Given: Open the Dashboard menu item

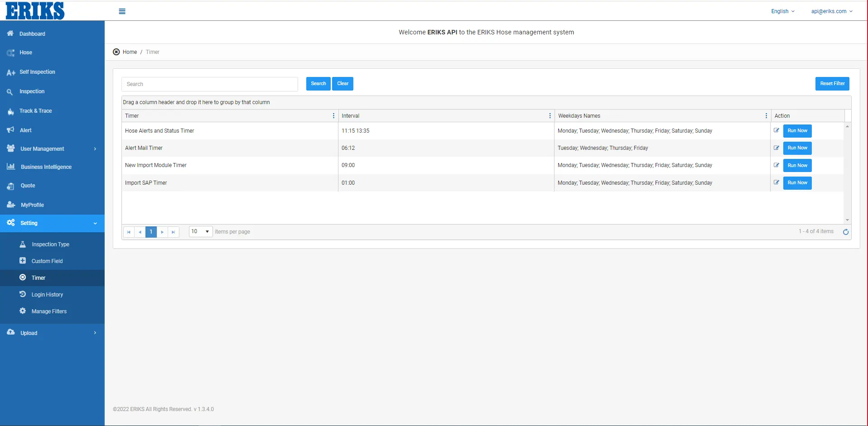Looking at the screenshot, I should click(x=52, y=34).
